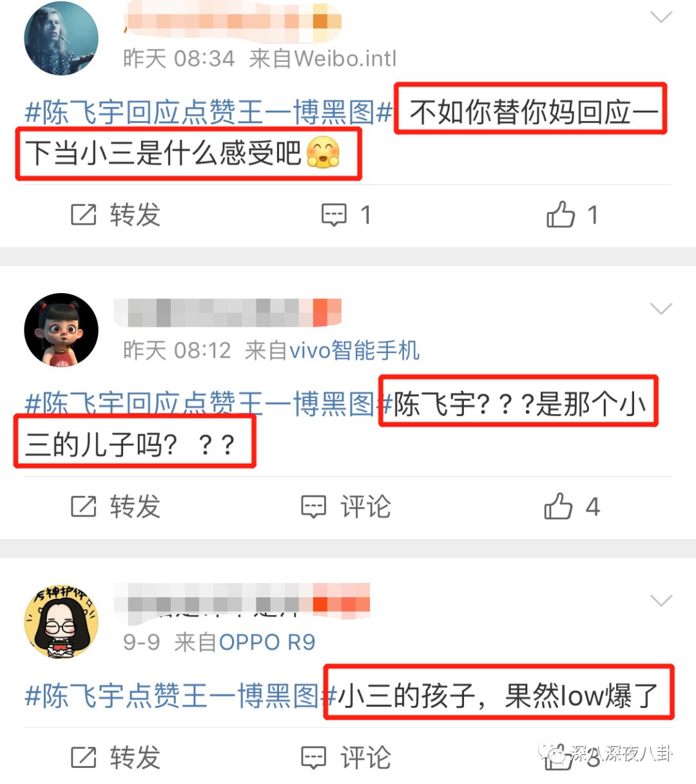Viewport: 696px width, 784px height.
Task: Expand the chevron menu on the third post
Action: [x=661, y=601]
